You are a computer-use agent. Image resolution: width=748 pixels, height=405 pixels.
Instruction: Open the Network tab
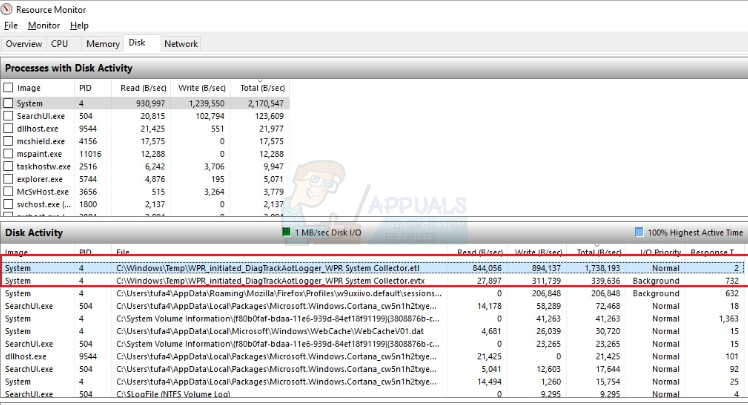click(180, 44)
